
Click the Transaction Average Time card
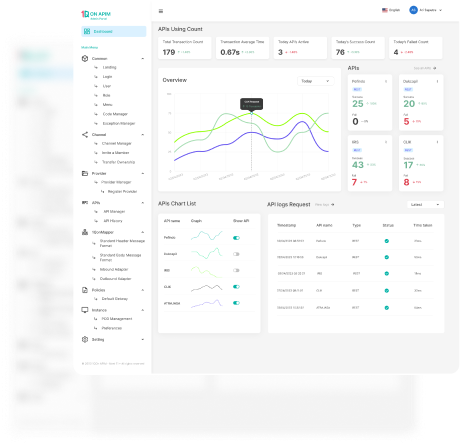(x=242, y=48)
